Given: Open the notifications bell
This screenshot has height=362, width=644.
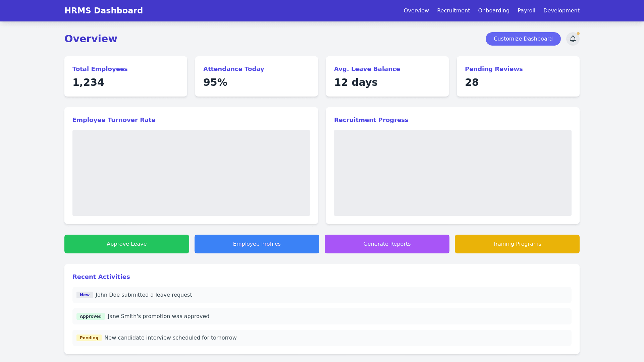Looking at the screenshot, I should tap(573, 39).
